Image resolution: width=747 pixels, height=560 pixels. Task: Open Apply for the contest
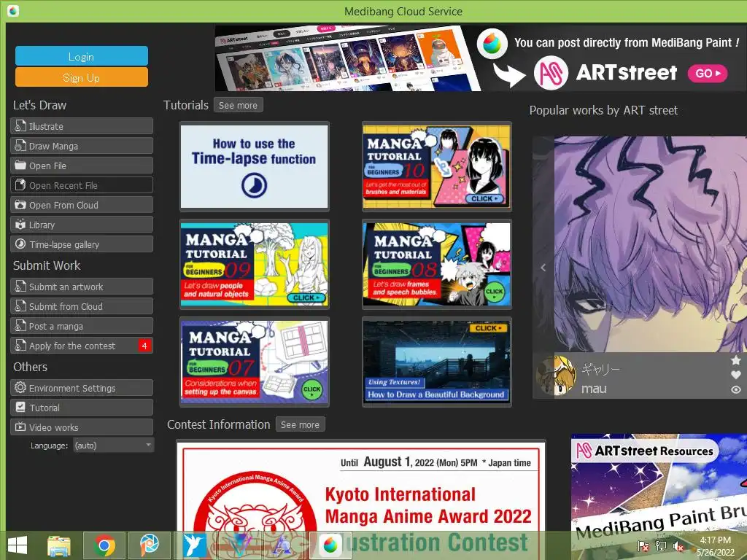(x=82, y=346)
